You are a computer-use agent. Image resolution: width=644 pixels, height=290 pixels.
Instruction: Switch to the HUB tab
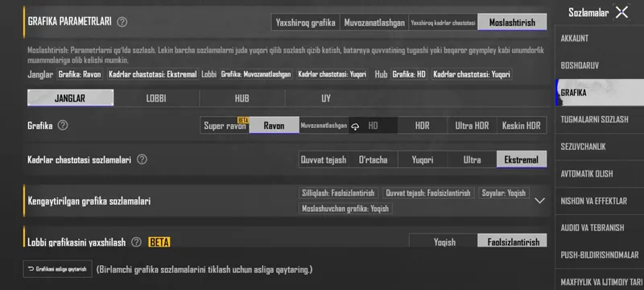[x=242, y=98]
